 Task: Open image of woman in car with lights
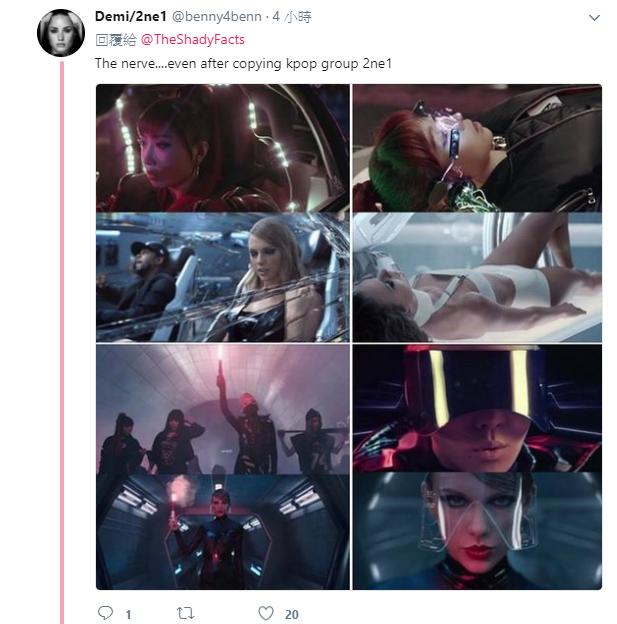pyautogui.click(x=223, y=149)
